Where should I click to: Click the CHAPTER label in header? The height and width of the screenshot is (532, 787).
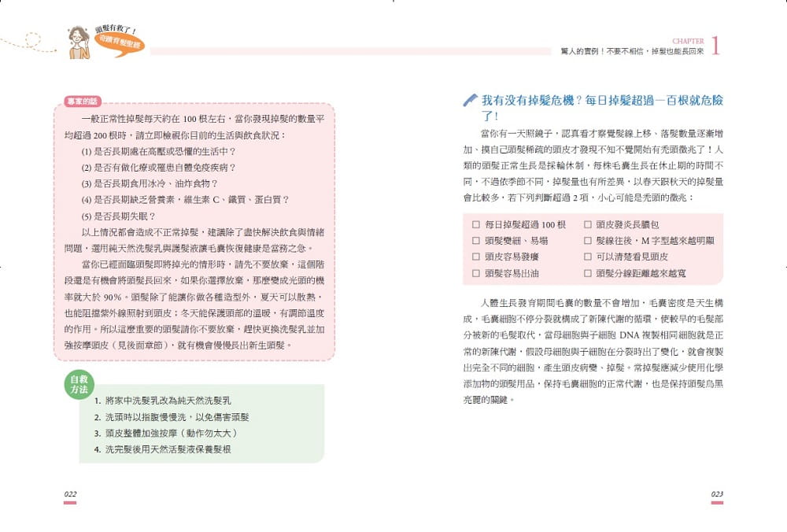(x=688, y=41)
